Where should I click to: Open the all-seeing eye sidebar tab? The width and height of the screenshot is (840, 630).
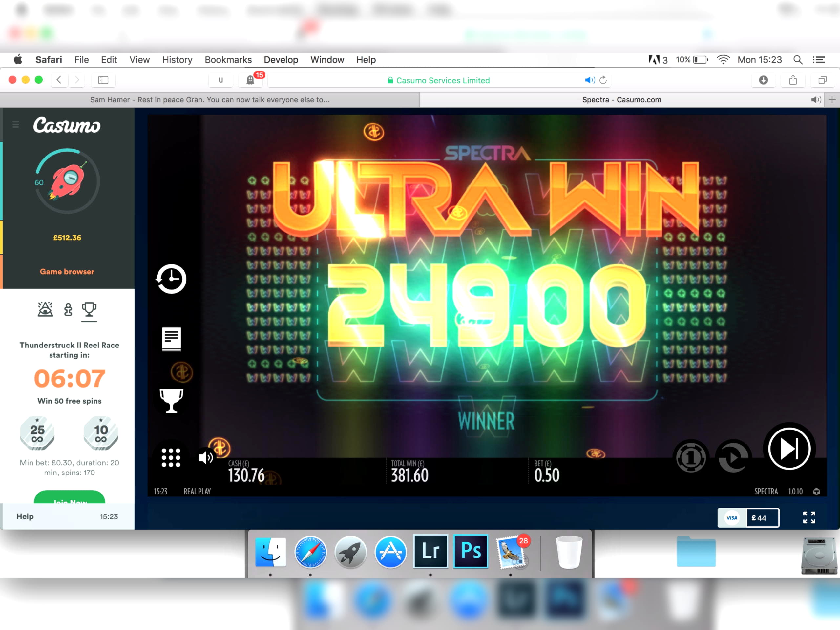coord(45,309)
